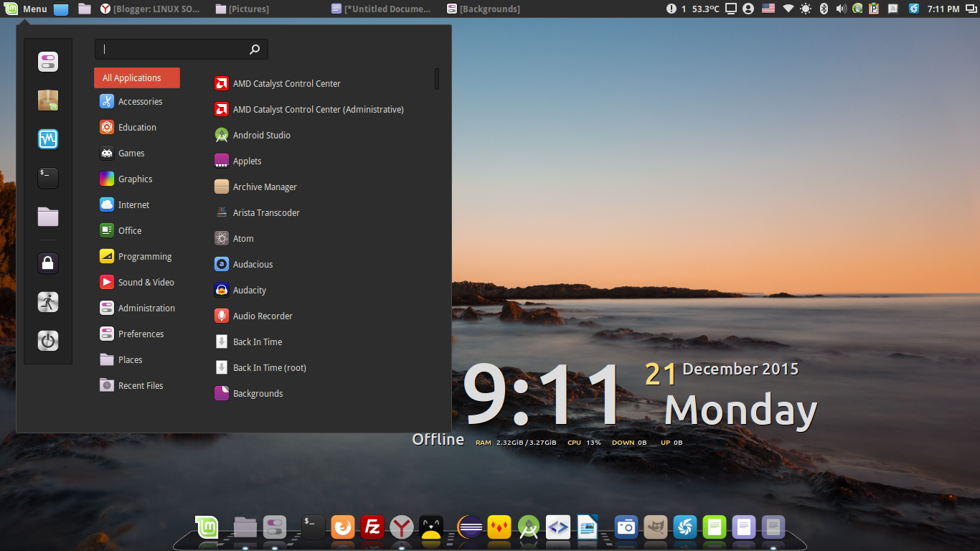Screen dimensions: 980x551
Task: Switch keyboard layout via the US flag icon
Action: [x=769, y=9]
